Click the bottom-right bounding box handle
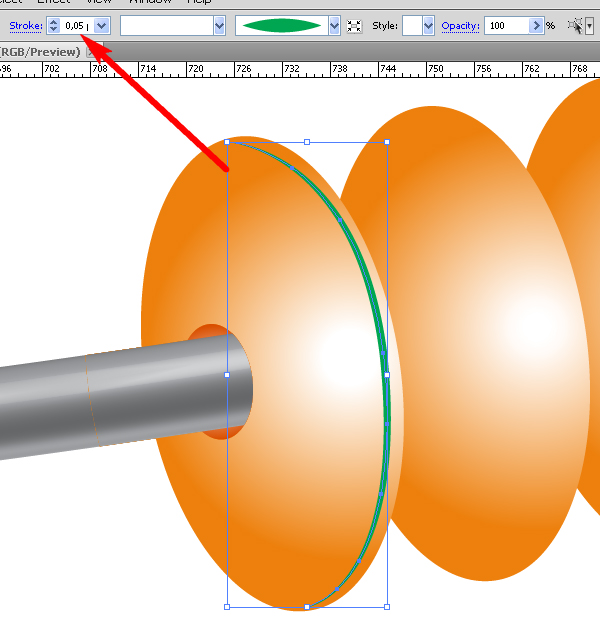 tap(387, 607)
